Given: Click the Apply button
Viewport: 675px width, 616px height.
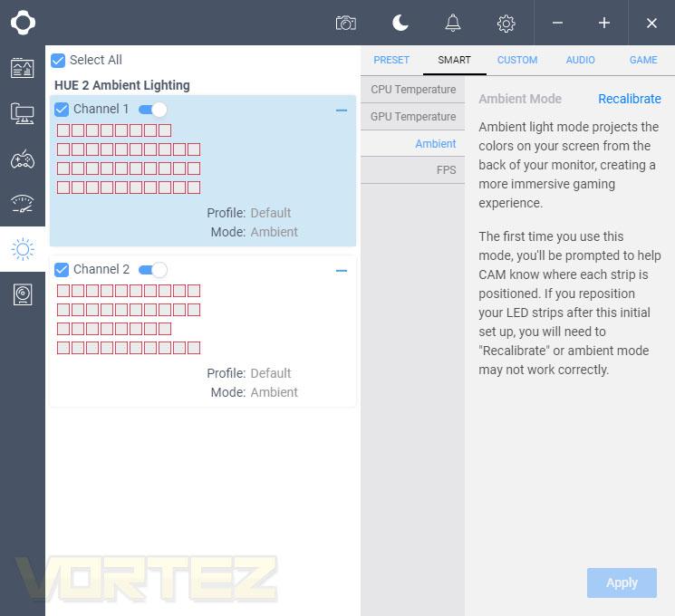Looking at the screenshot, I should (x=622, y=582).
